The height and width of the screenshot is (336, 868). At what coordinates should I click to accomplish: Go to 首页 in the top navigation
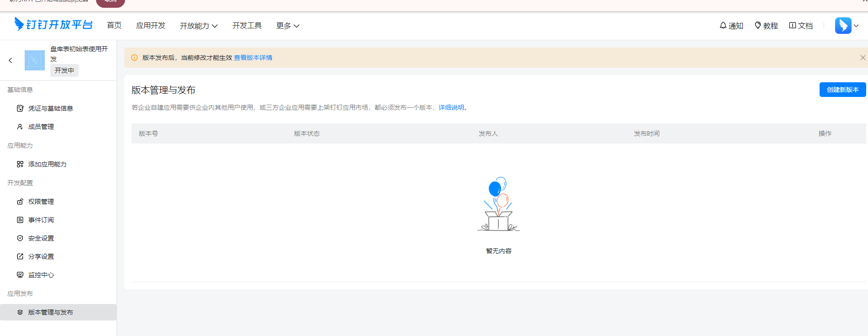coord(114,26)
